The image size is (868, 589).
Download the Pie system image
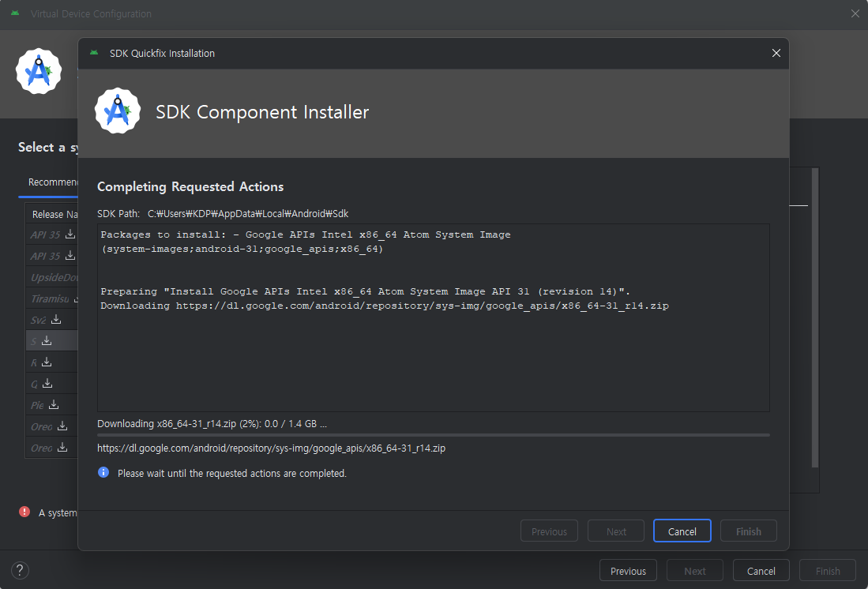pos(54,405)
